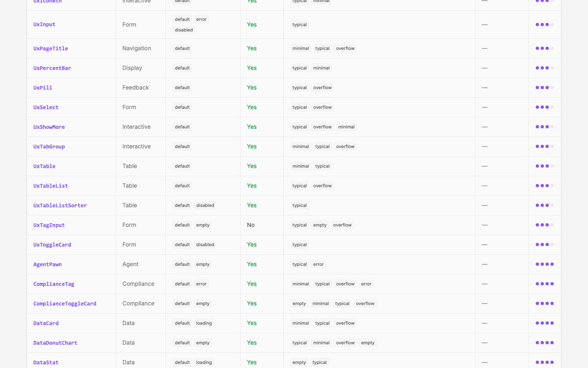Click the UxTableListSorter component name
588x368 pixels.
tap(60, 205)
